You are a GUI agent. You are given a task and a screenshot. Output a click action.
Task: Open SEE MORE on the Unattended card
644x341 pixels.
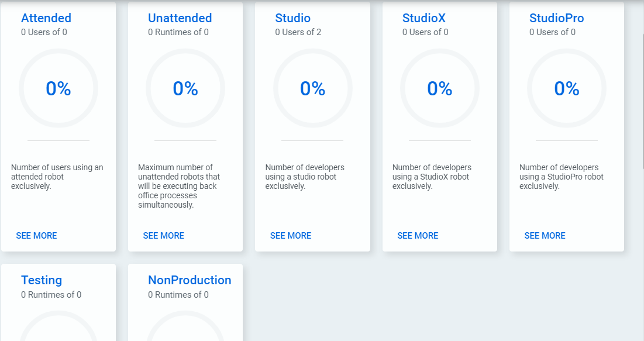pos(163,236)
